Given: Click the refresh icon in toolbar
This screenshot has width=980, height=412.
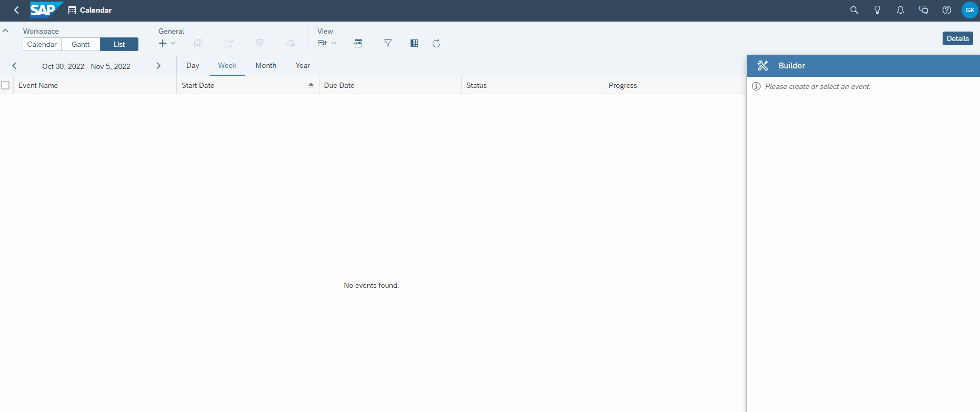Looking at the screenshot, I should point(436,43).
